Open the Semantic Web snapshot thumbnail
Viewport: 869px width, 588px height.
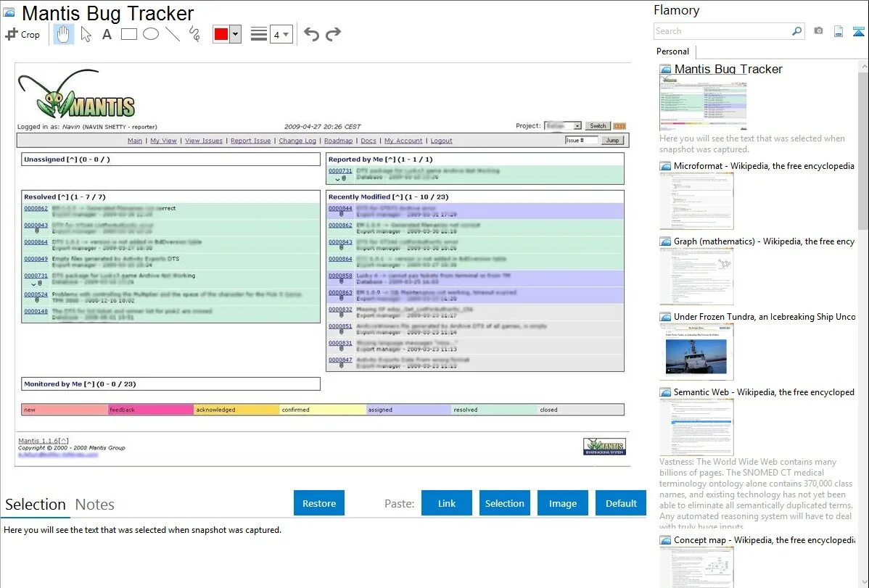pyautogui.click(x=696, y=427)
